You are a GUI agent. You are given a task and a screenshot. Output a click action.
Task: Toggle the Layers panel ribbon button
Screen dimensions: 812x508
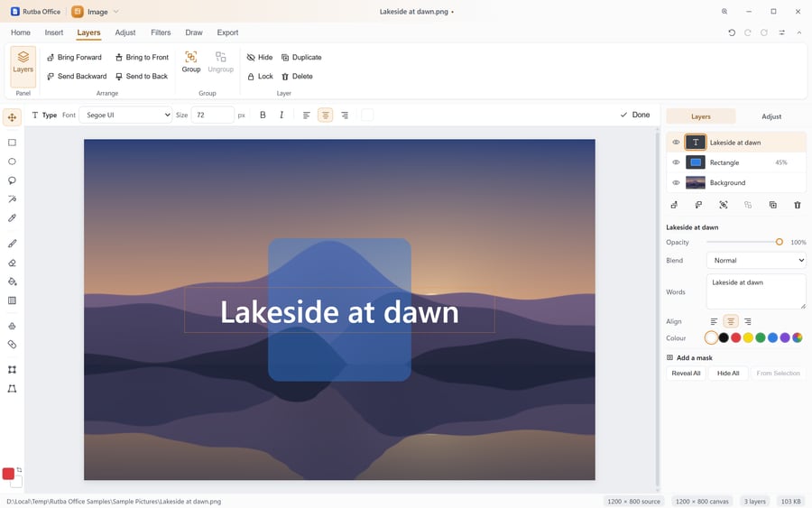coord(23,66)
